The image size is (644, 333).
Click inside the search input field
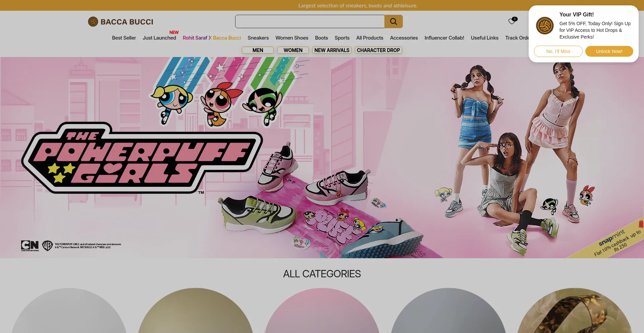310,21
